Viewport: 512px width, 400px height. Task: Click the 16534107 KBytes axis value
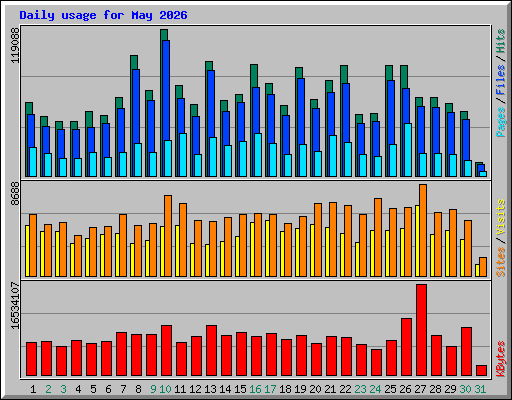(15, 305)
